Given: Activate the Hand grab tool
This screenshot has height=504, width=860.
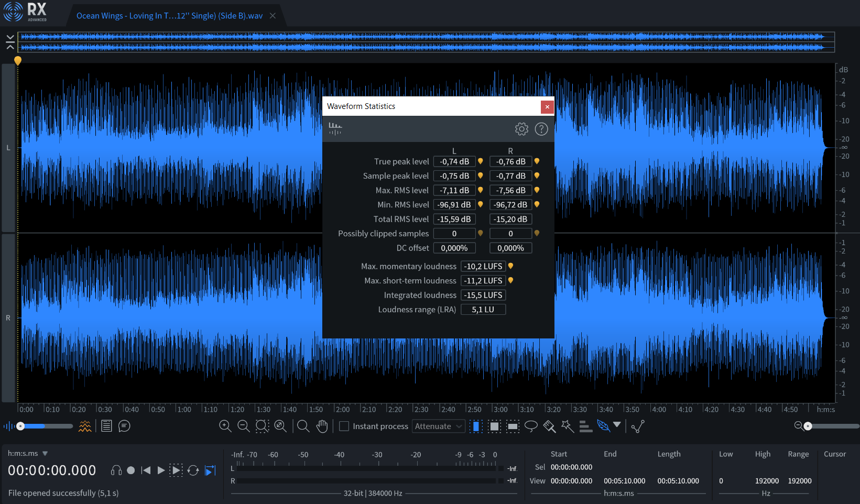Looking at the screenshot, I should pos(322,426).
